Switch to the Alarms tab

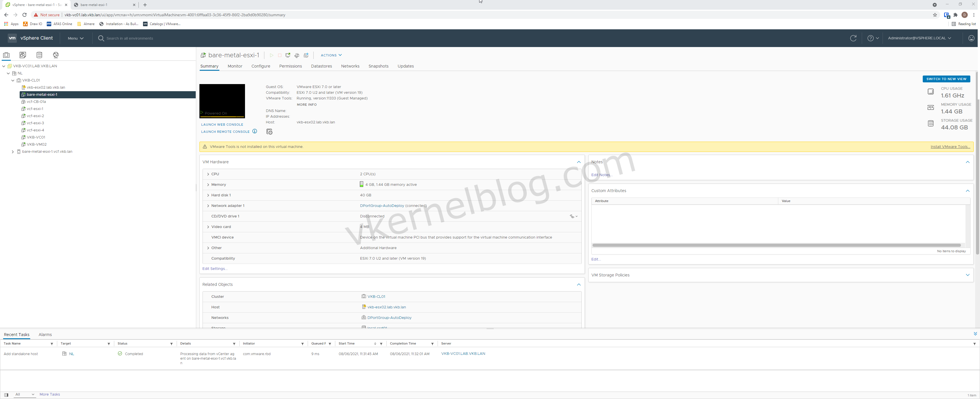click(x=45, y=335)
